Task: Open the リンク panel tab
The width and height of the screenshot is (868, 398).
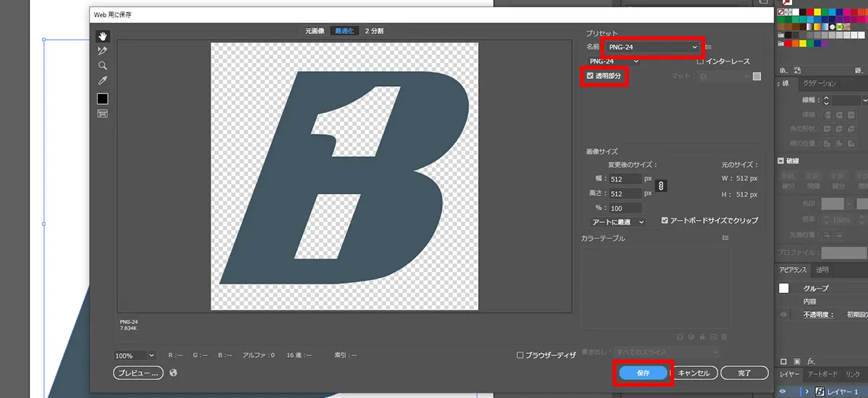Action: pyautogui.click(x=853, y=374)
